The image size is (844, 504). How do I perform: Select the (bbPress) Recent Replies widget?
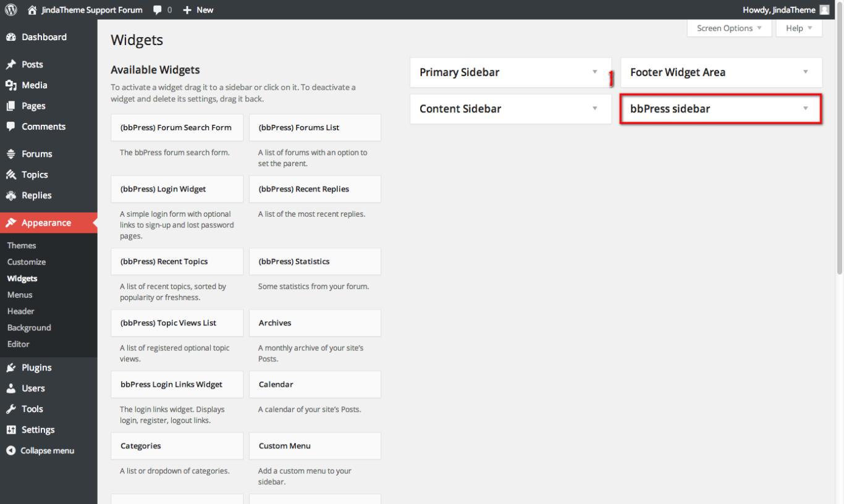(315, 189)
